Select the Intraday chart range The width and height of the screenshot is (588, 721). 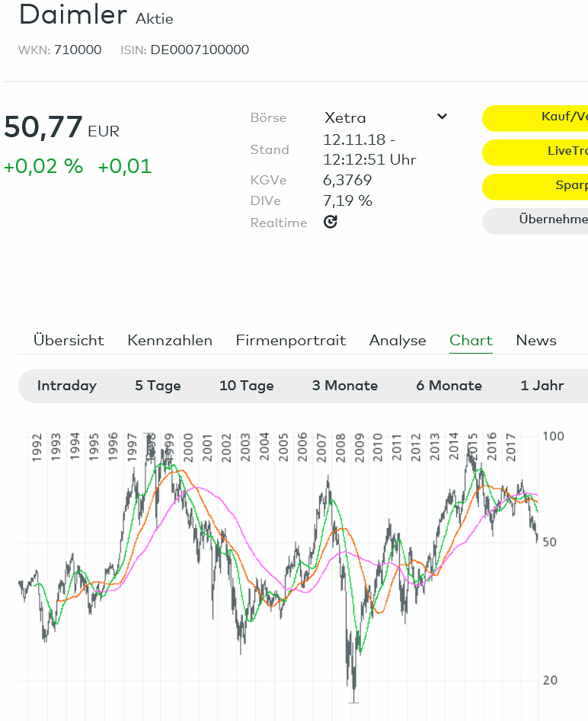(66, 386)
